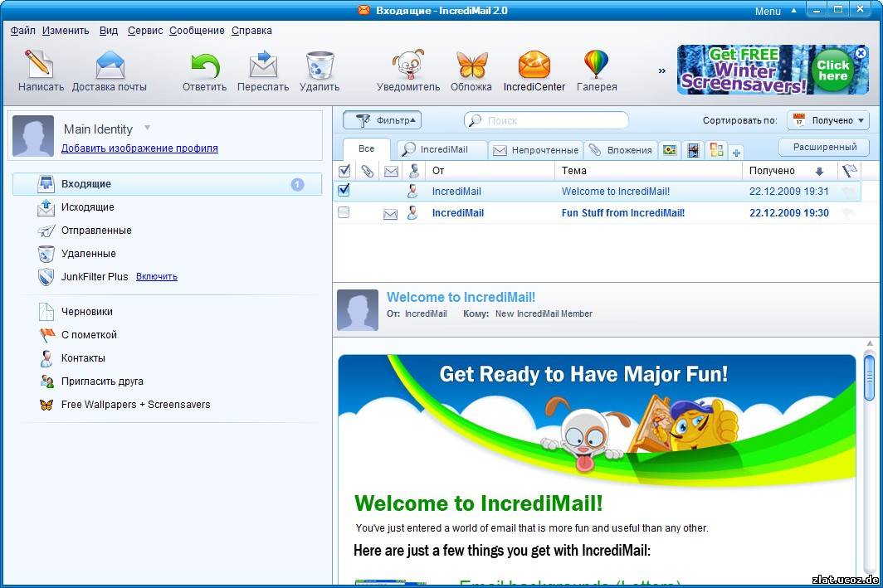
Task: Show messages С пометкой flagged
Action: click(167, 334)
